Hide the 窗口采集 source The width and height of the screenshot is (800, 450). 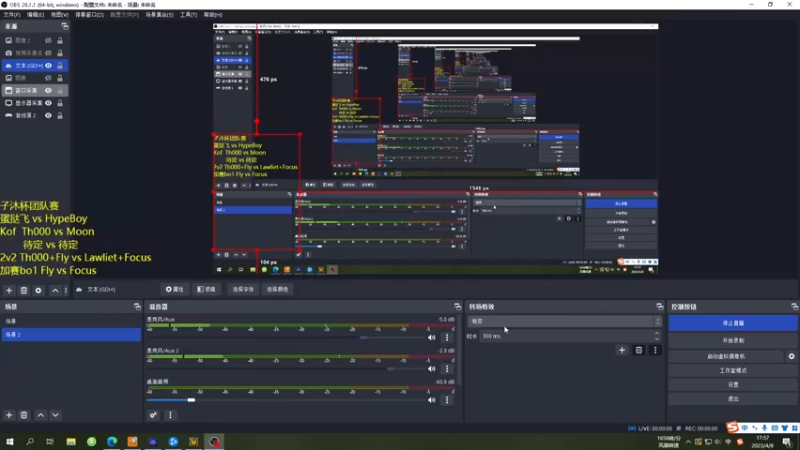pos(48,90)
